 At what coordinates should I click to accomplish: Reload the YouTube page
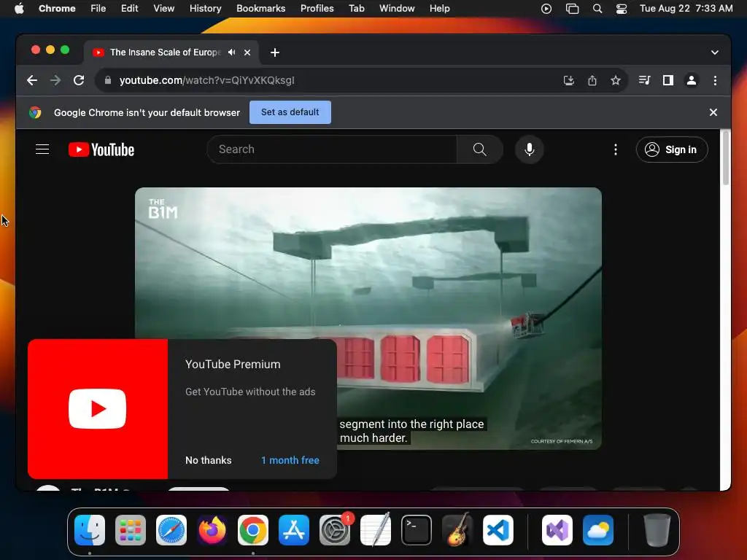click(79, 80)
